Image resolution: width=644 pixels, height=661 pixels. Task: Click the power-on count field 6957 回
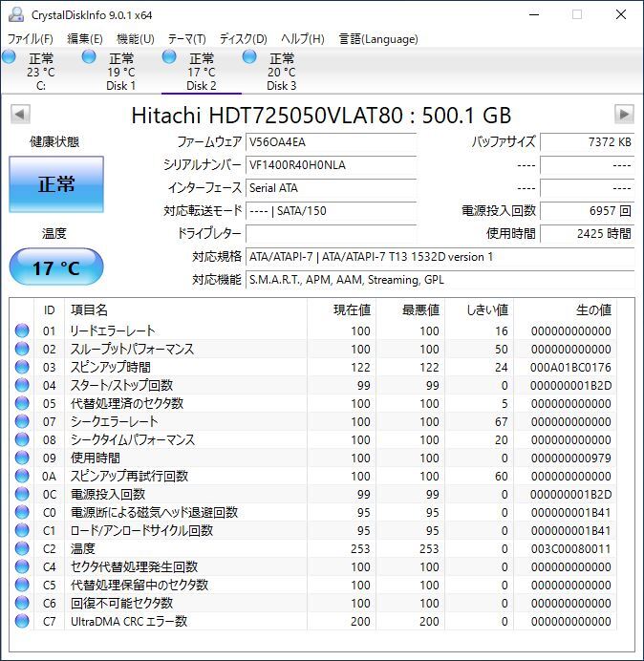(587, 210)
